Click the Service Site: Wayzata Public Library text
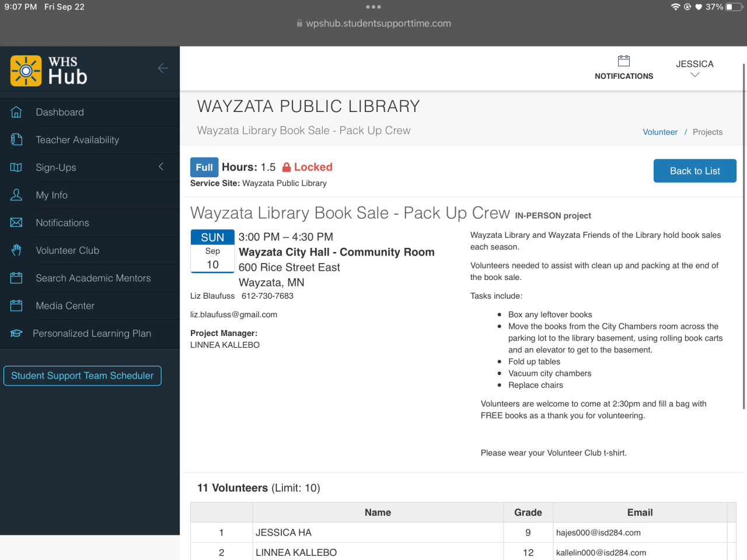 259,183
